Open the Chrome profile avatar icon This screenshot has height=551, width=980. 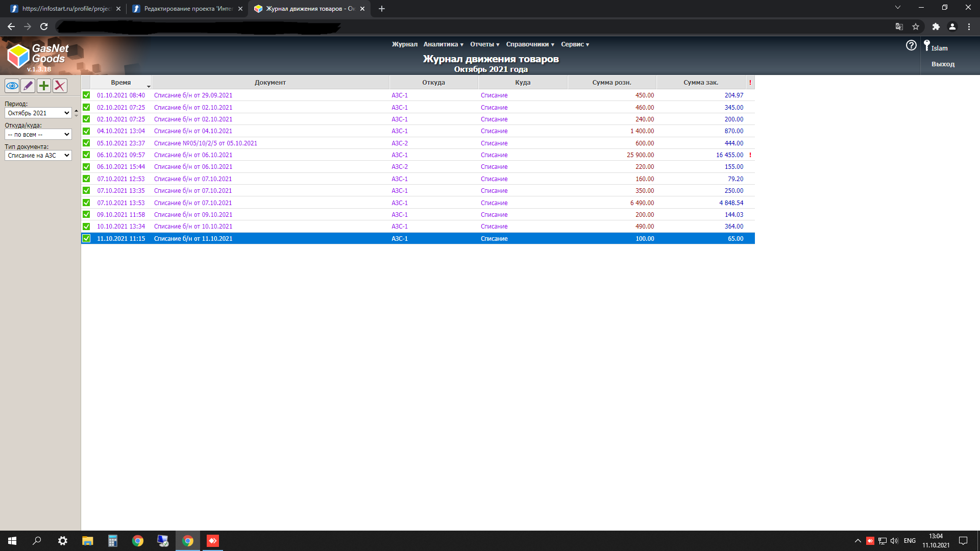tap(952, 27)
